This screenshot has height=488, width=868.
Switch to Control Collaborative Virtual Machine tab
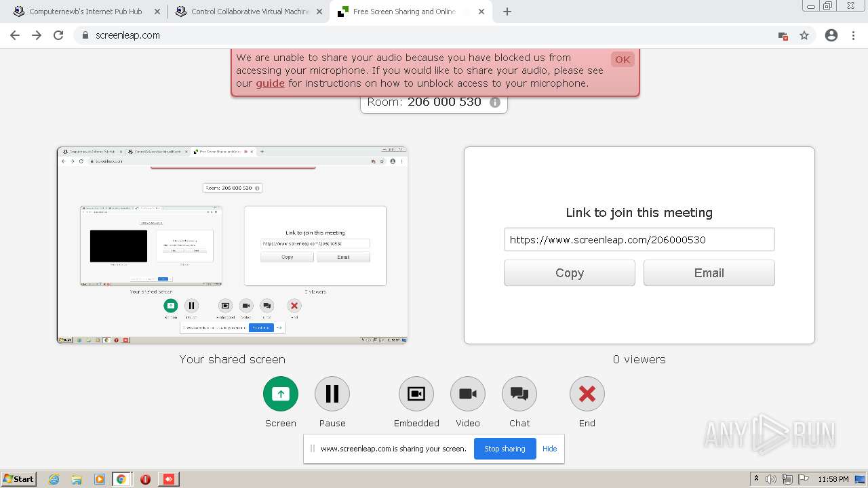[x=249, y=12]
